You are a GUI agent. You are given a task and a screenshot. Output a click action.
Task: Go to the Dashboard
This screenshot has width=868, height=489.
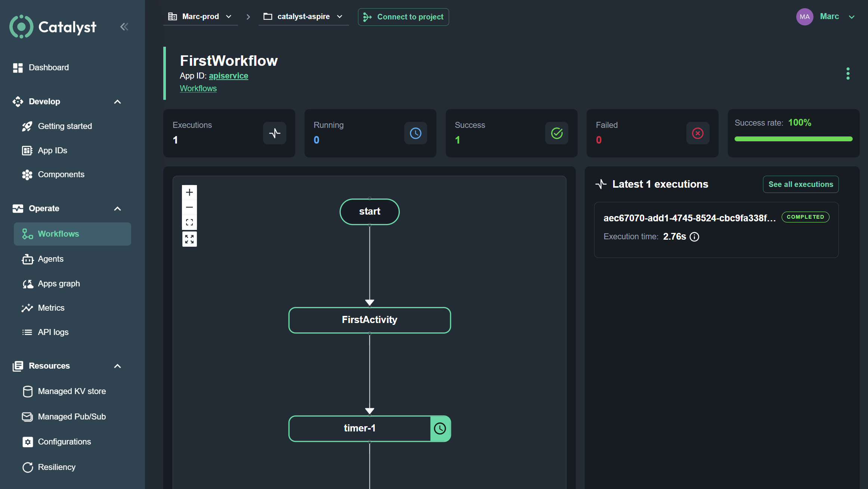(49, 67)
